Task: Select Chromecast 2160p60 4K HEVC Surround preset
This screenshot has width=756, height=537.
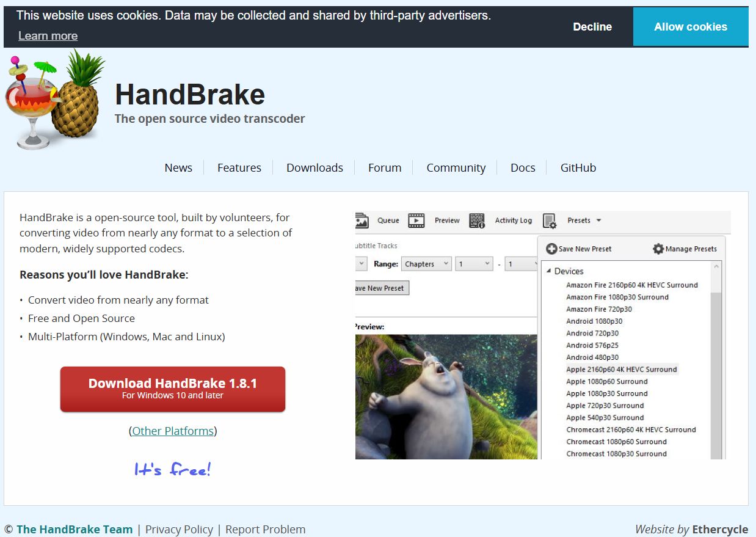Action: (x=631, y=429)
